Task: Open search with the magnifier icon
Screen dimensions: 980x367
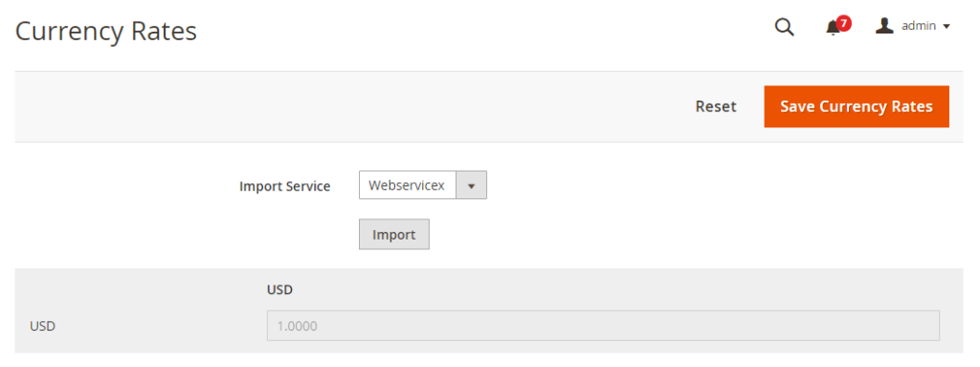Action: click(784, 27)
